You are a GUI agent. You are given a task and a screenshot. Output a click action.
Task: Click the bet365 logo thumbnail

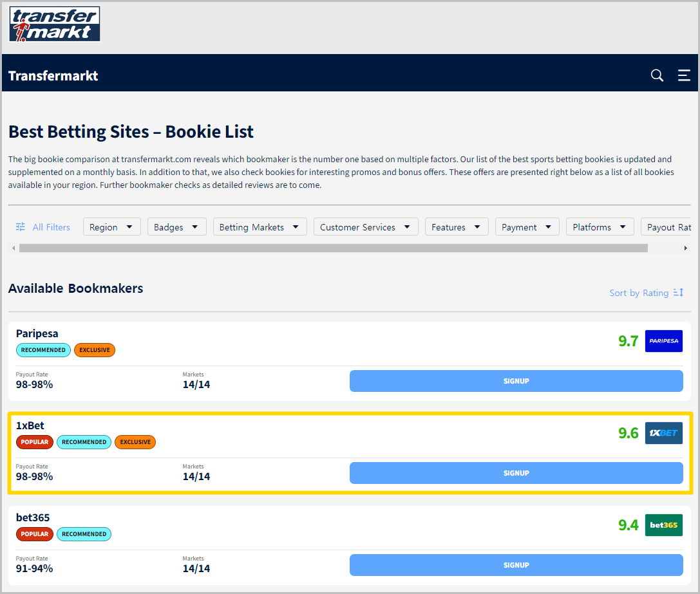coord(663,525)
